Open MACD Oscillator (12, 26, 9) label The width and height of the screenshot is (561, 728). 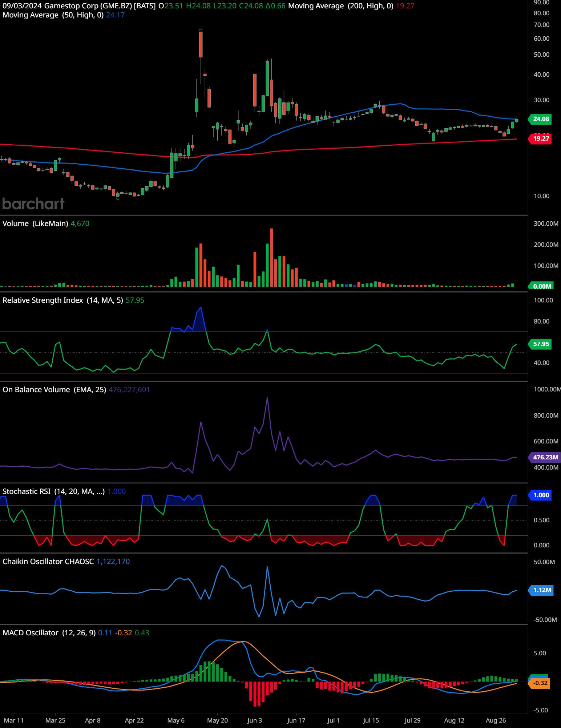(x=49, y=633)
